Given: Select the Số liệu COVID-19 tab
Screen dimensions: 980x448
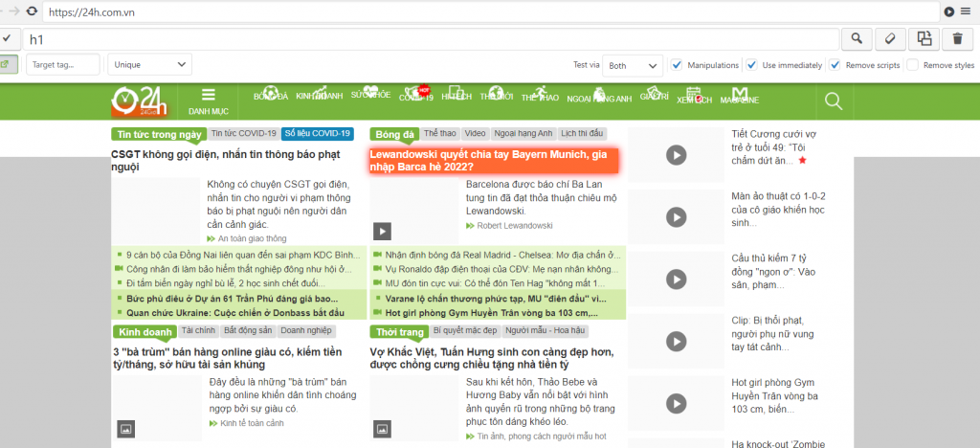Looking at the screenshot, I should 318,133.
